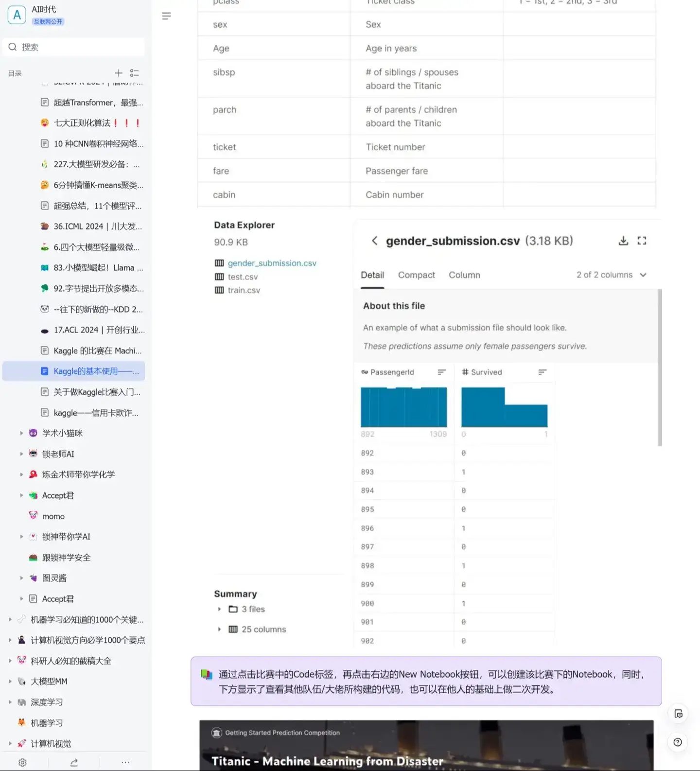The image size is (700, 771).
Task: Open settings gear in sidebar footer
Action: click(22, 762)
